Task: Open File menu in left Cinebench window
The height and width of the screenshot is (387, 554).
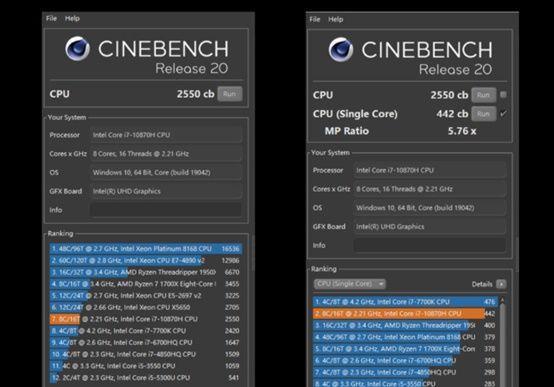Action: 51,18
